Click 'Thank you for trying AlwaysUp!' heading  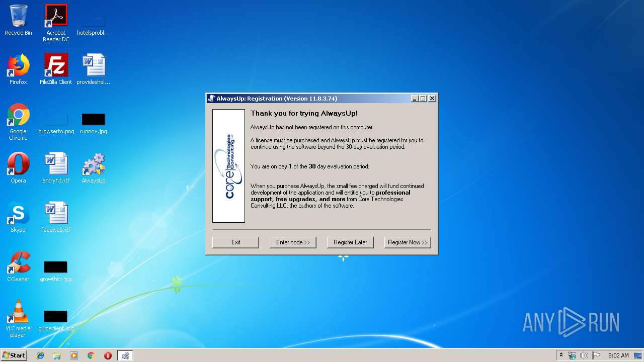304,114
